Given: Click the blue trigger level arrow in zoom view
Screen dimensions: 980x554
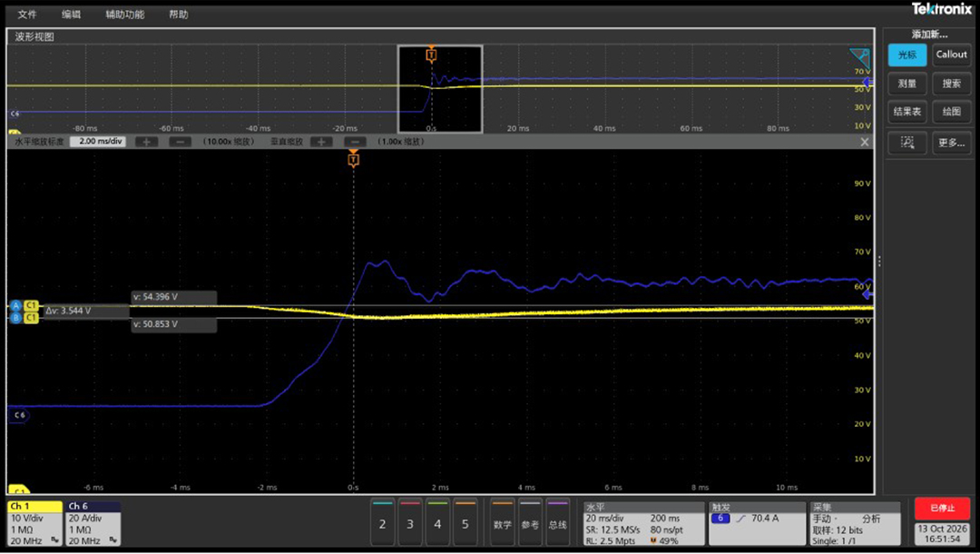Looking at the screenshot, I should (867, 294).
